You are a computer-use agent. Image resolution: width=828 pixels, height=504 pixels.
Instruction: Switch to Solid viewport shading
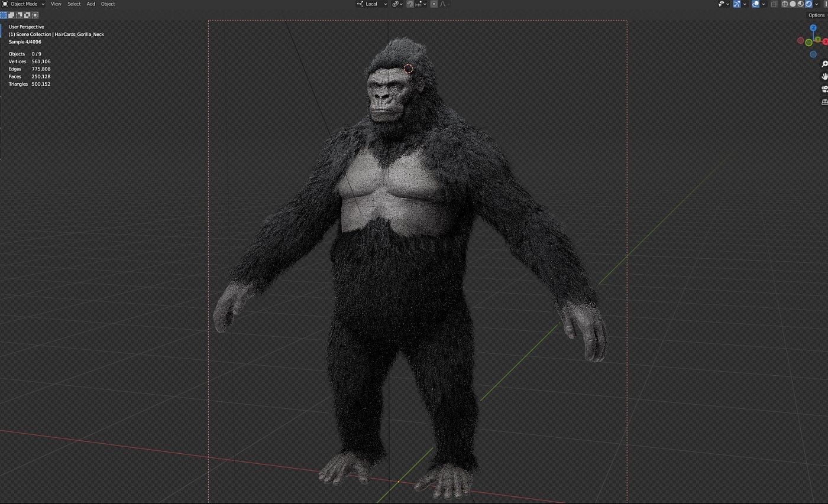click(793, 4)
